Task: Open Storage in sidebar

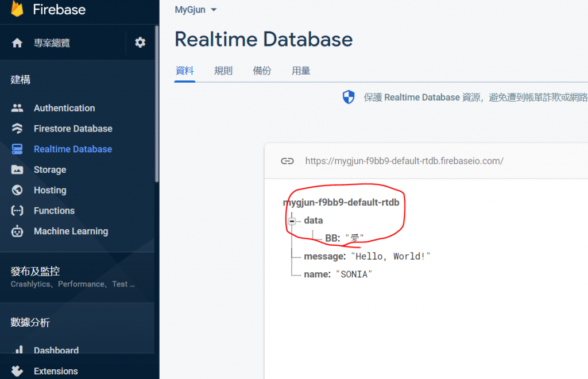Action: (x=50, y=170)
